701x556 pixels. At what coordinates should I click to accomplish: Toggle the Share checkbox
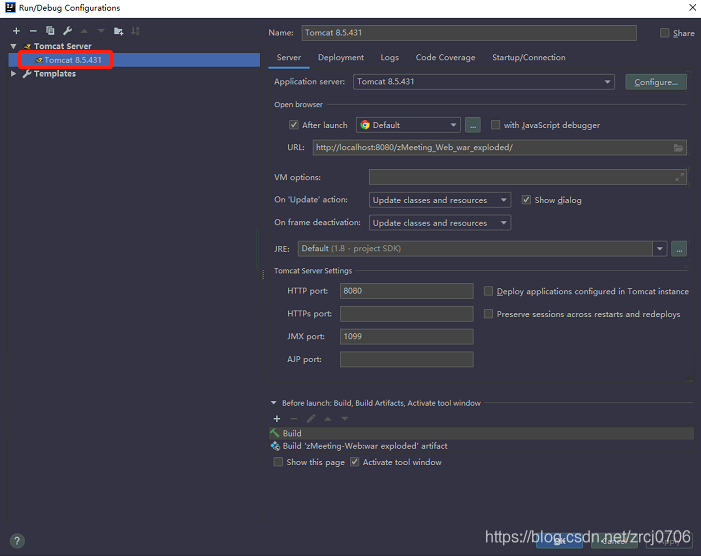[x=665, y=33]
